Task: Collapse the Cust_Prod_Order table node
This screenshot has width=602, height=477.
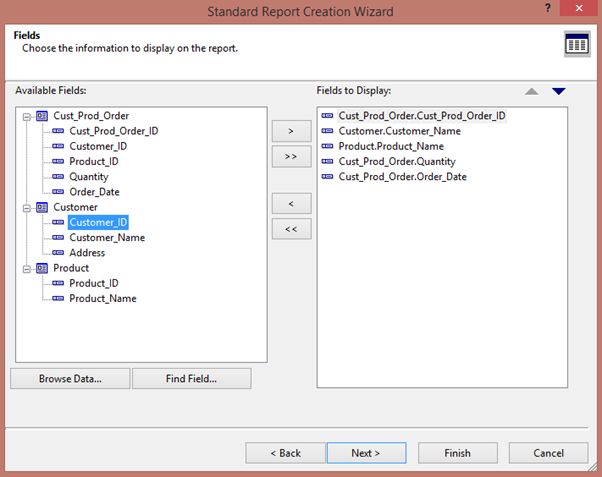Action: (x=26, y=116)
